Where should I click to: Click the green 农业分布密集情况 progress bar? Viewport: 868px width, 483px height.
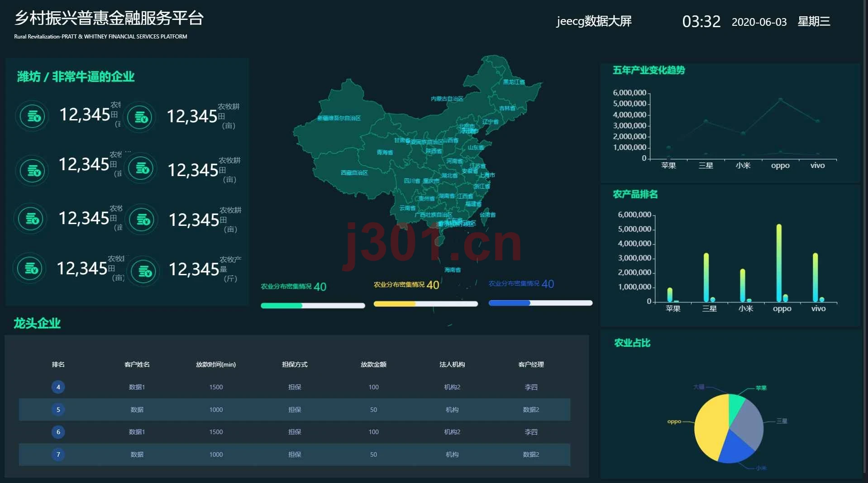[x=313, y=306]
